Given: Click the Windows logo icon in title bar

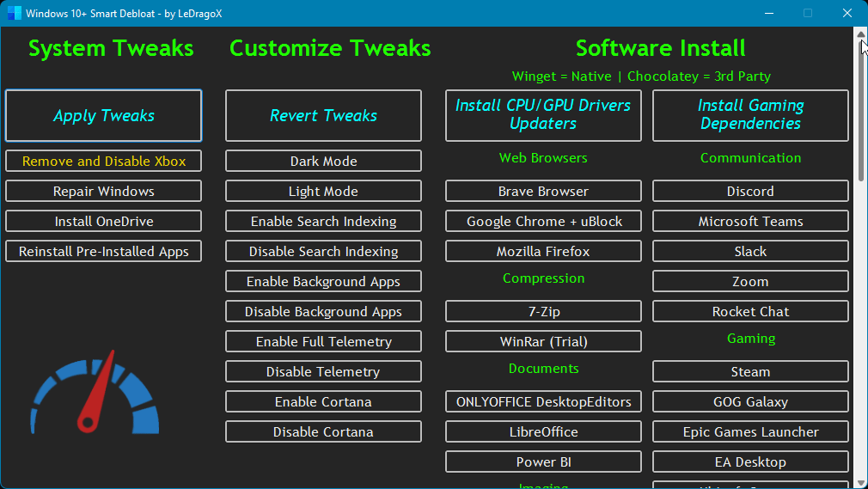Looking at the screenshot, I should pos(15,13).
